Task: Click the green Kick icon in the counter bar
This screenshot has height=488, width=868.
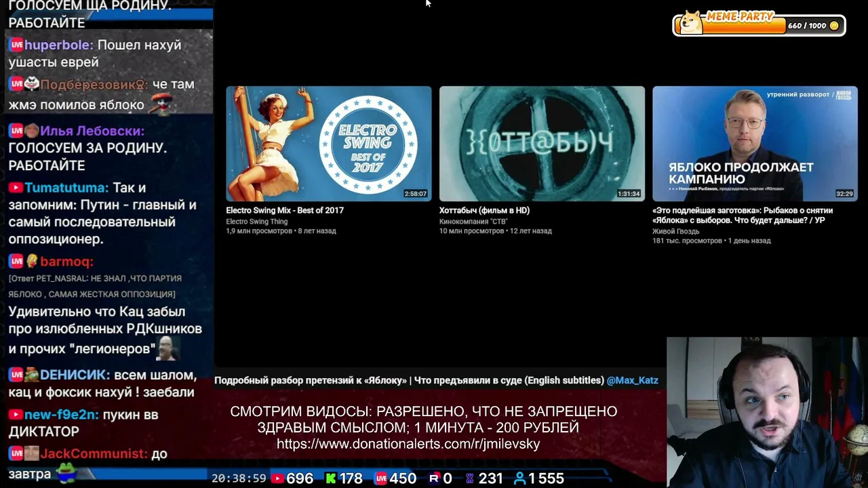Action: click(331, 479)
